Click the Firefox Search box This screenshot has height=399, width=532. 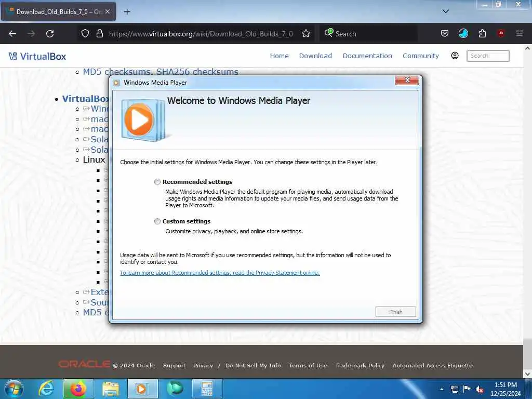point(369,34)
